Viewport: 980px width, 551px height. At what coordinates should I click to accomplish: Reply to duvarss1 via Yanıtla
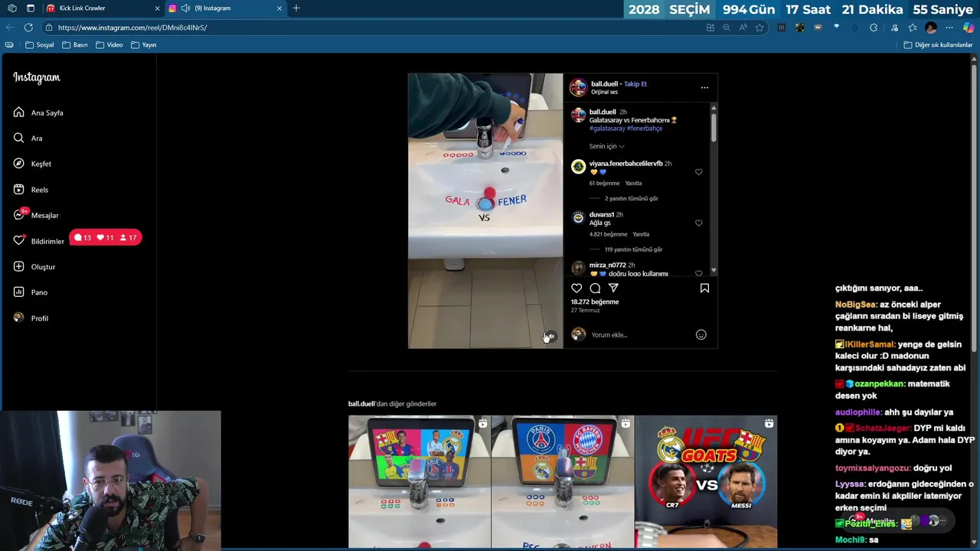point(641,234)
